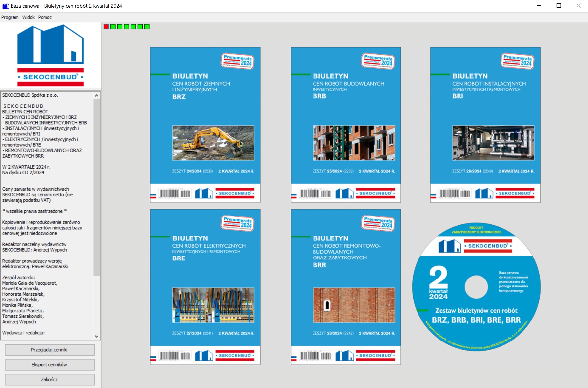Close the Baza cenowa window
The width and height of the screenshot is (588, 388).
tap(578, 6)
